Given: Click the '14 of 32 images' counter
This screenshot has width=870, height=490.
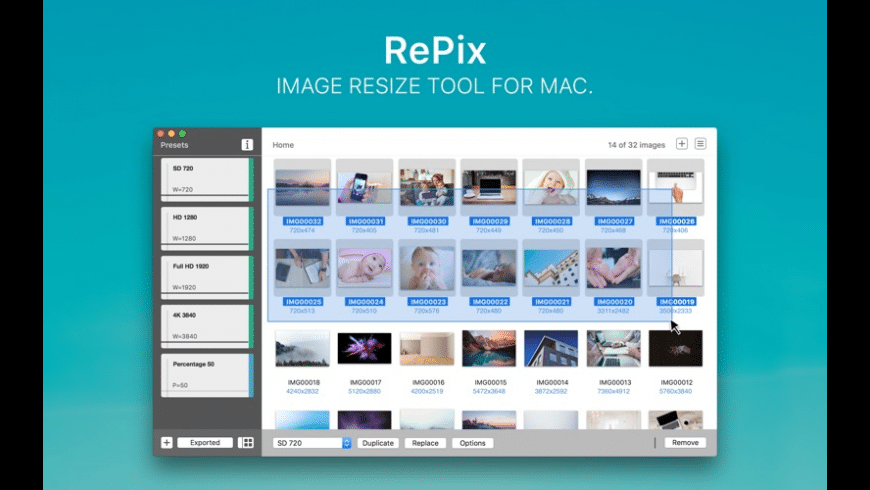Looking at the screenshot, I should (636, 145).
